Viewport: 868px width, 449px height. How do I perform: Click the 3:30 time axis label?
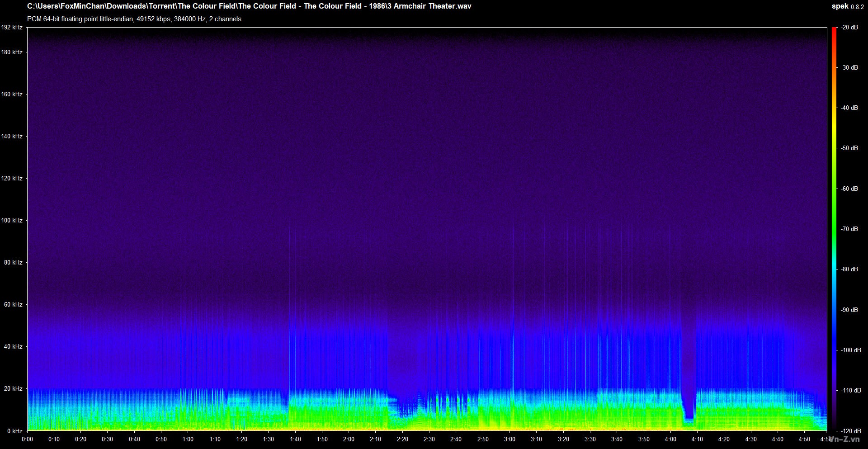[x=590, y=440]
